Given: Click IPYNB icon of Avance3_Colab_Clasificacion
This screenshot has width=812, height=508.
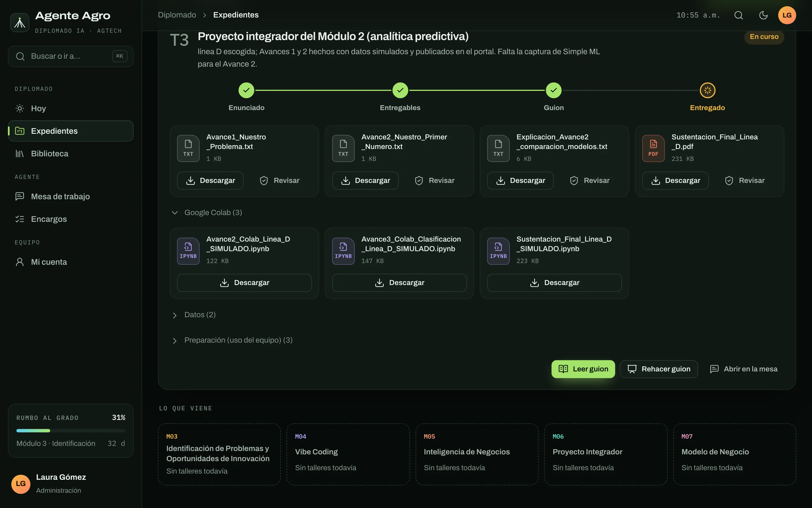Looking at the screenshot, I should [343, 251].
